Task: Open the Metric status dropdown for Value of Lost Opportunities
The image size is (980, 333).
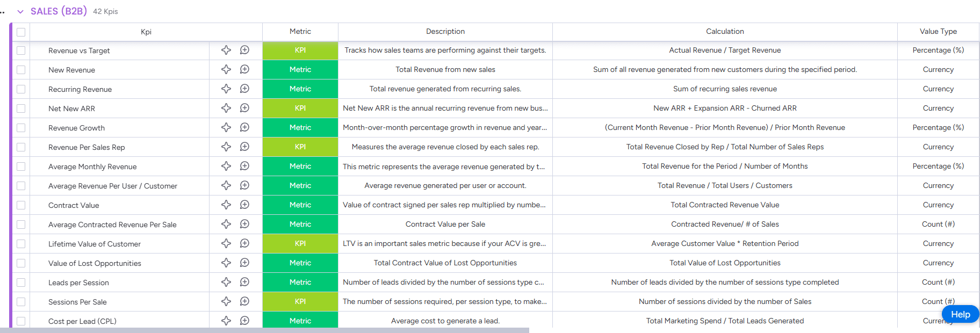Action: 300,263
